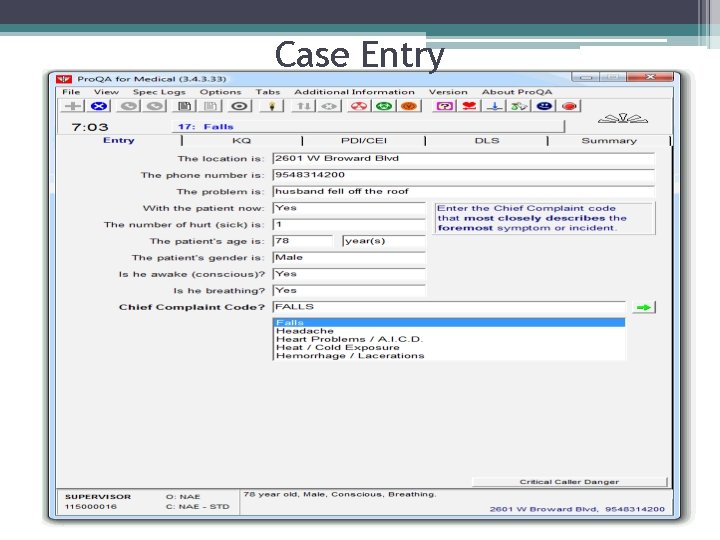Open the Additional Information menu
This screenshot has height=540, width=720.
click(x=354, y=92)
